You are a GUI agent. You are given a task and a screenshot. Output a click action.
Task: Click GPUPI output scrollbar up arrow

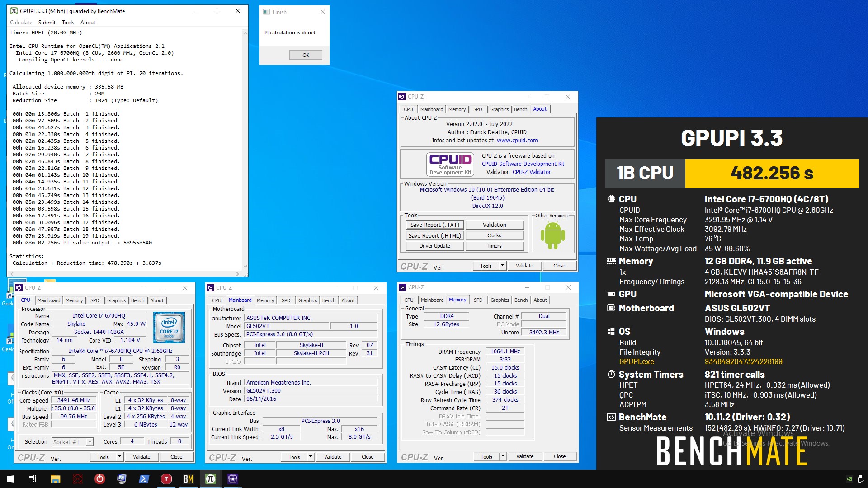[x=245, y=33]
